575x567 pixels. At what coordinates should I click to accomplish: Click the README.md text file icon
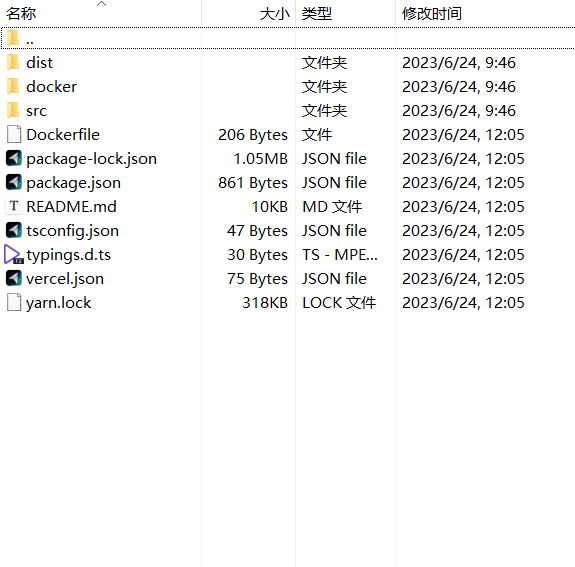click(14, 206)
